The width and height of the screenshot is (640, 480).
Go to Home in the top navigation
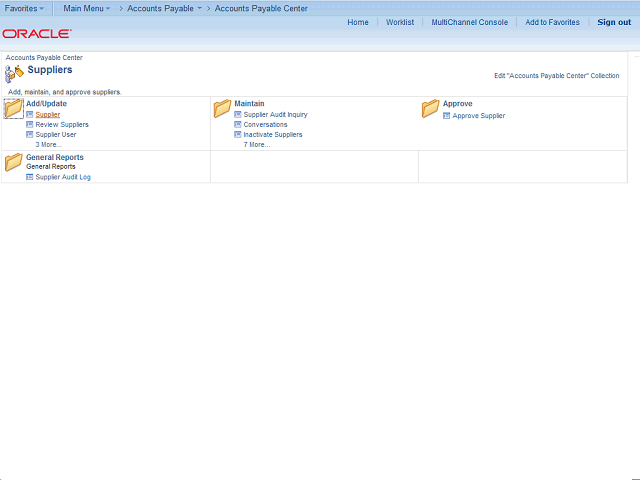click(358, 22)
